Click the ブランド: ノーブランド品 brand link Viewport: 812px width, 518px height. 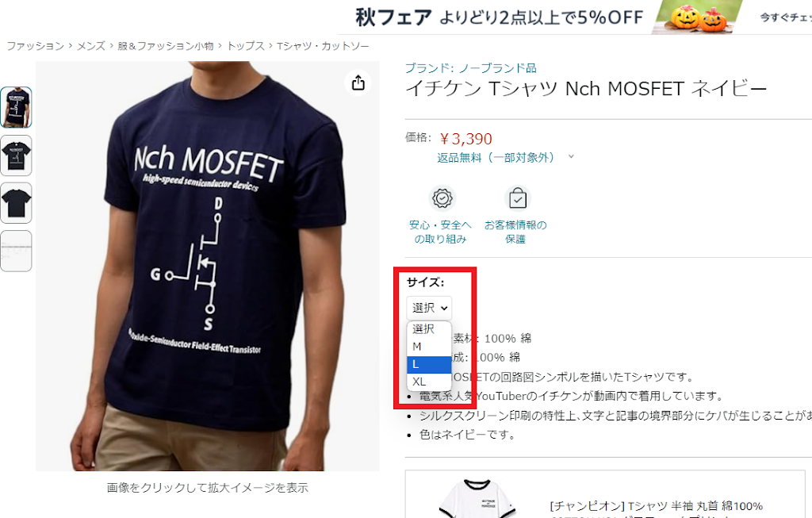[x=471, y=68]
